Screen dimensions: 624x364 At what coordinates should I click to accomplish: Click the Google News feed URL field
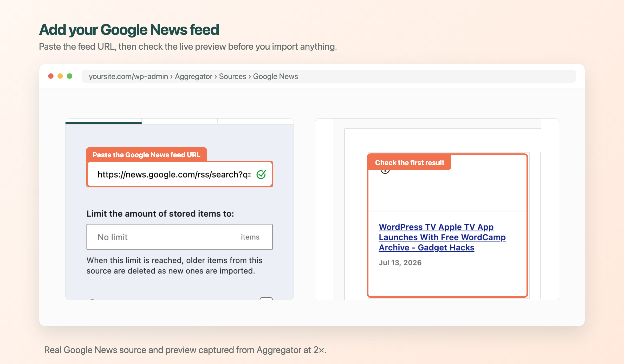point(179,174)
